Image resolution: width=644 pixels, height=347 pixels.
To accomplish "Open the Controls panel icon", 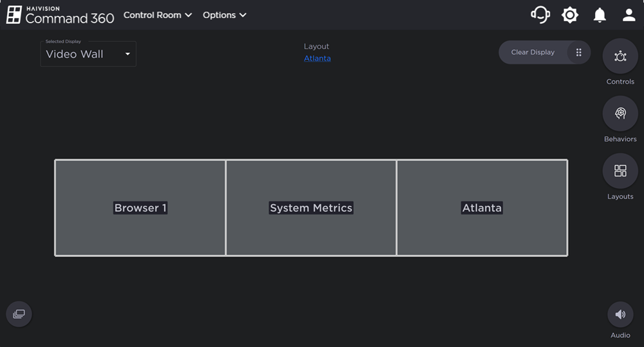I will click(620, 56).
